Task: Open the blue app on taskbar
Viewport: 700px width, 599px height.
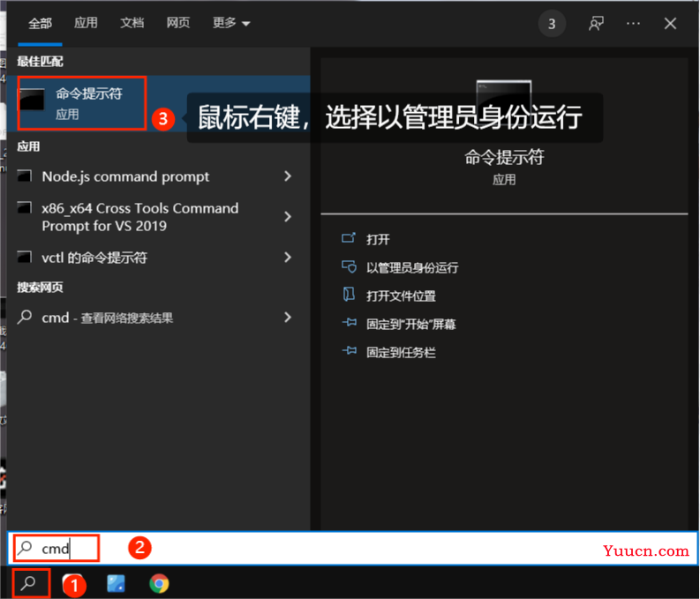Action: click(x=116, y=583)
